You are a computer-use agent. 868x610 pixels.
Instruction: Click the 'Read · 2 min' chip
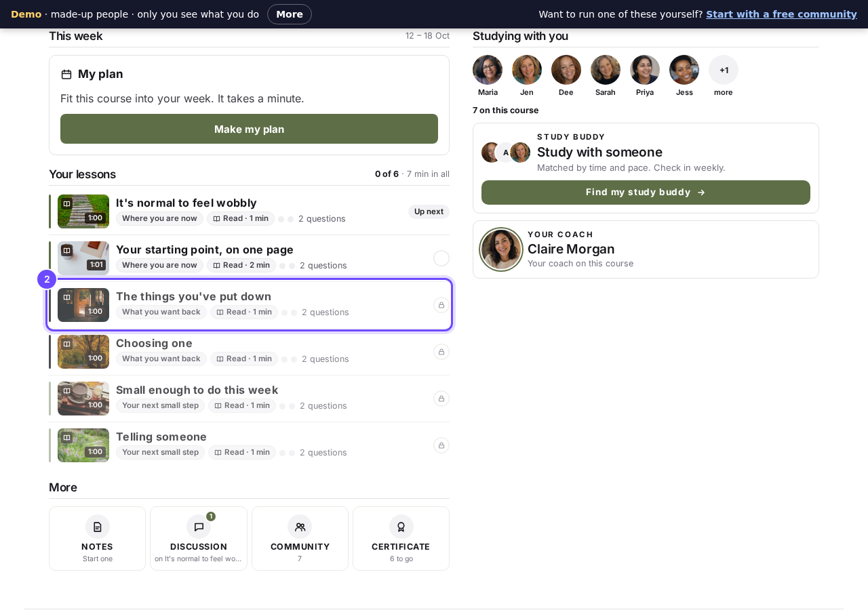pyautogui.click(x=241, y=265)
